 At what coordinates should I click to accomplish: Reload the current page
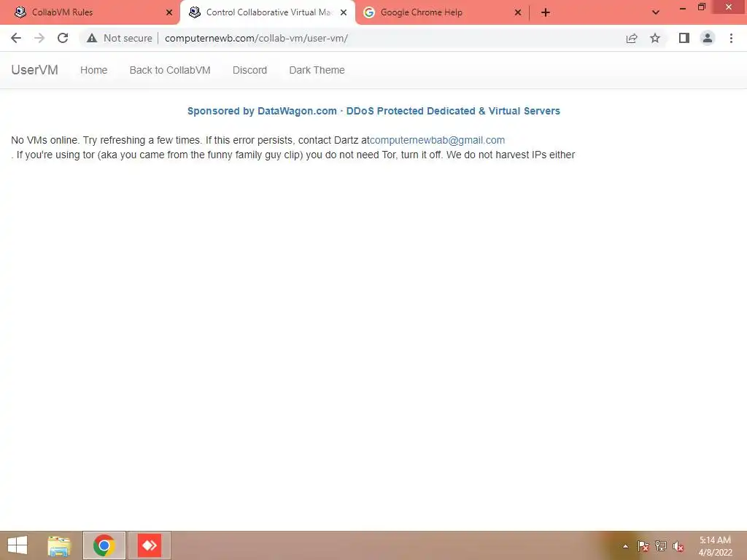(x=63, y=38)
